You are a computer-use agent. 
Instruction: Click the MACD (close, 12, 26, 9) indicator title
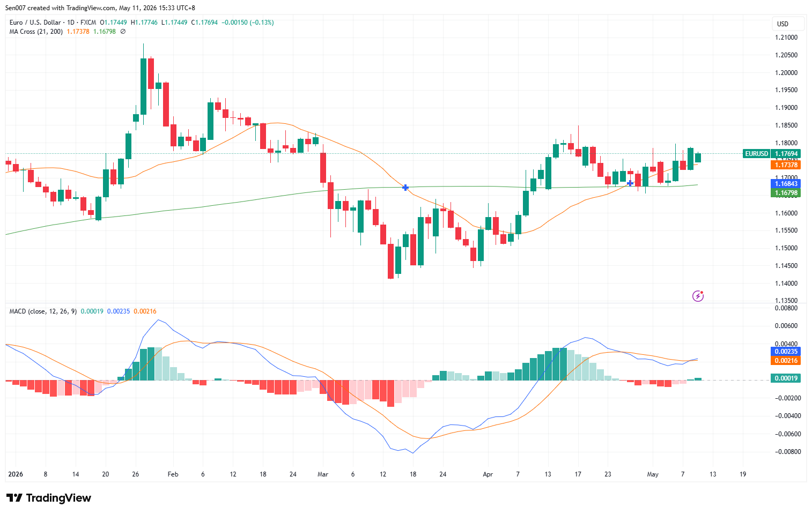pyautogui.click(x=43, y=311)
